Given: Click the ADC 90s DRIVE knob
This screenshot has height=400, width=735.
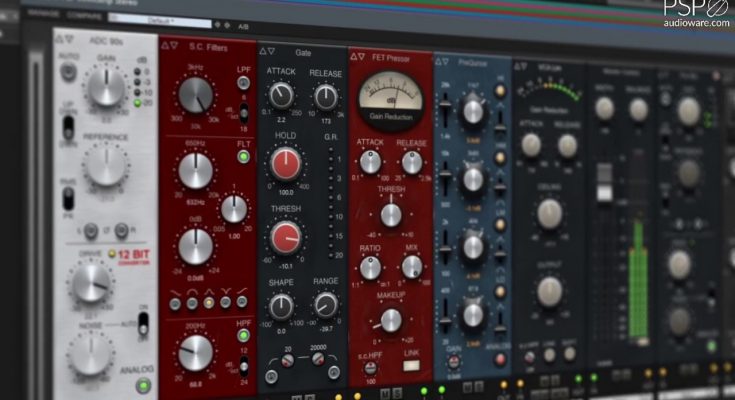Looking at the screenshot, I should pos(92,283).
